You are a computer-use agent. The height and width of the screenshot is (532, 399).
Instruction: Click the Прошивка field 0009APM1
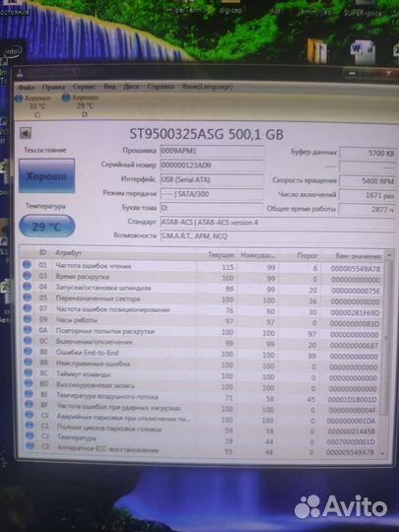pos(212,151)
